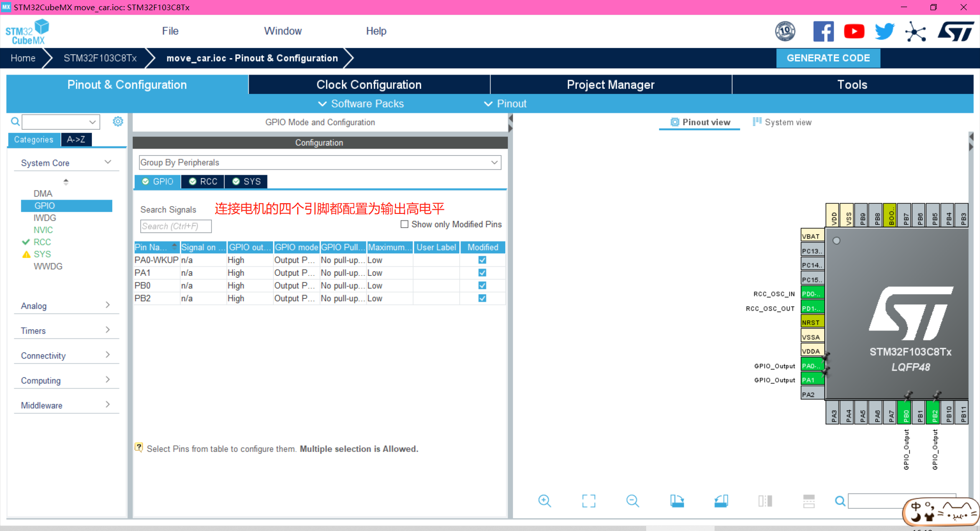Click the STM32CubeMX logo
The image size is (980, 531).
(27, 32)
